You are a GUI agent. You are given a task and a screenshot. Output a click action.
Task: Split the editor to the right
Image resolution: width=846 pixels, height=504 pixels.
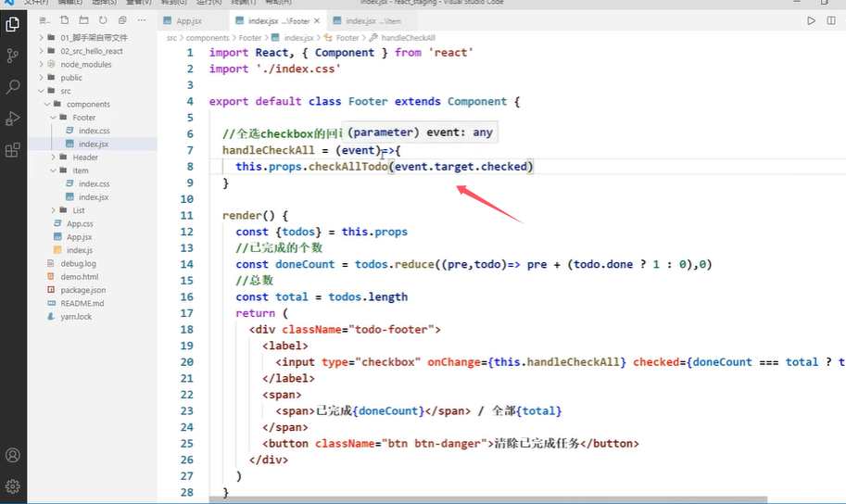pos(831,20)
